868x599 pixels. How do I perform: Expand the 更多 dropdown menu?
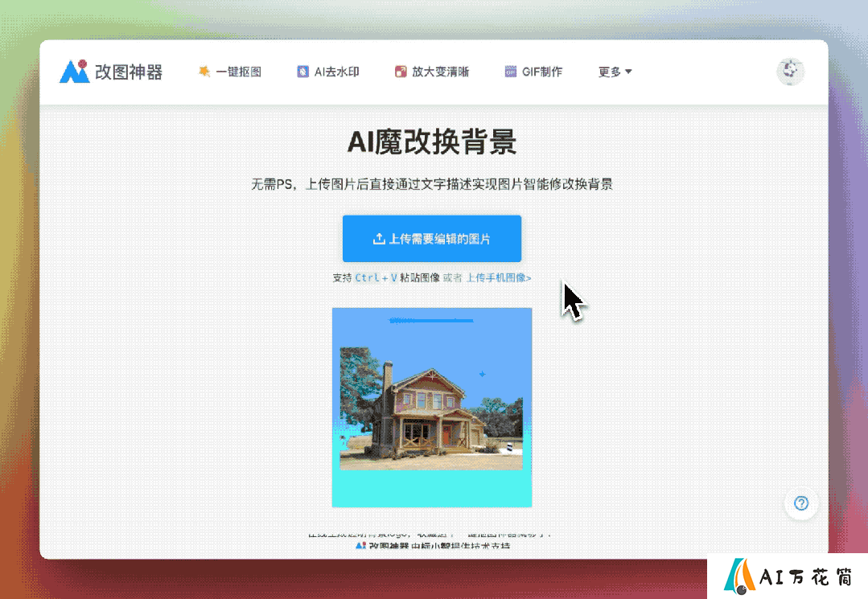615,72
